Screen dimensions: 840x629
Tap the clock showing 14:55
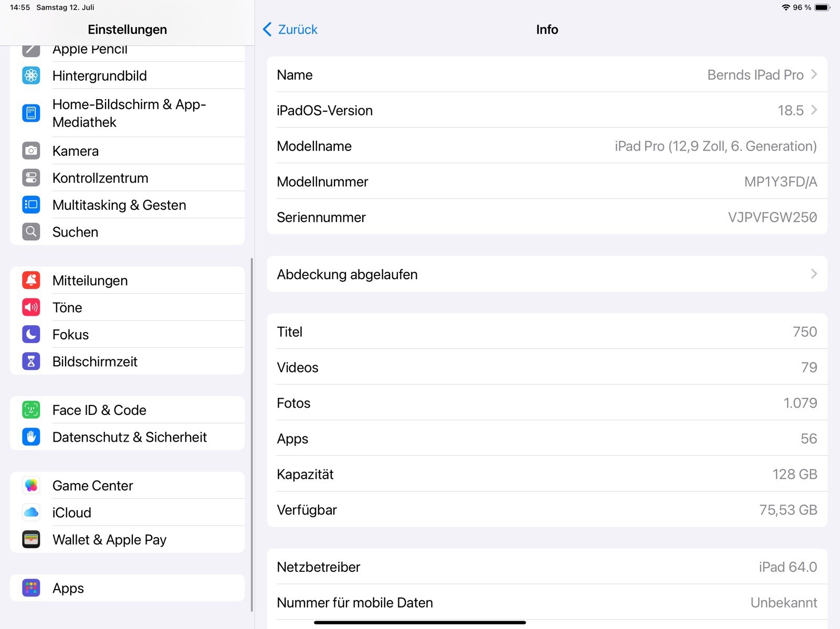coord(20,7)
